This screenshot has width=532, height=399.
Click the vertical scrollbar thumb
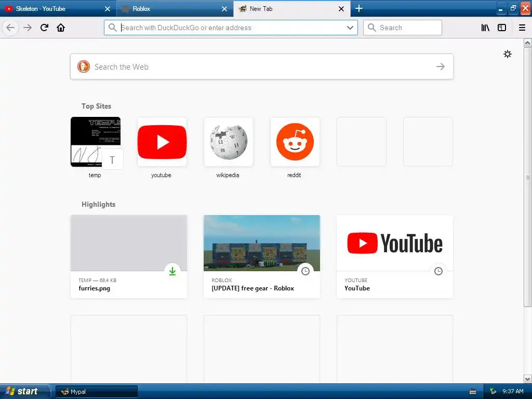pos(528,177)
